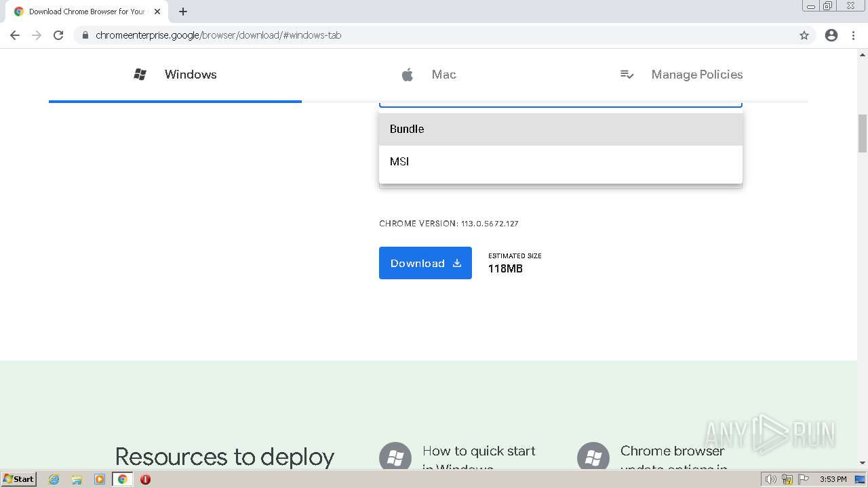Click the network tray icon

(787, 479)
